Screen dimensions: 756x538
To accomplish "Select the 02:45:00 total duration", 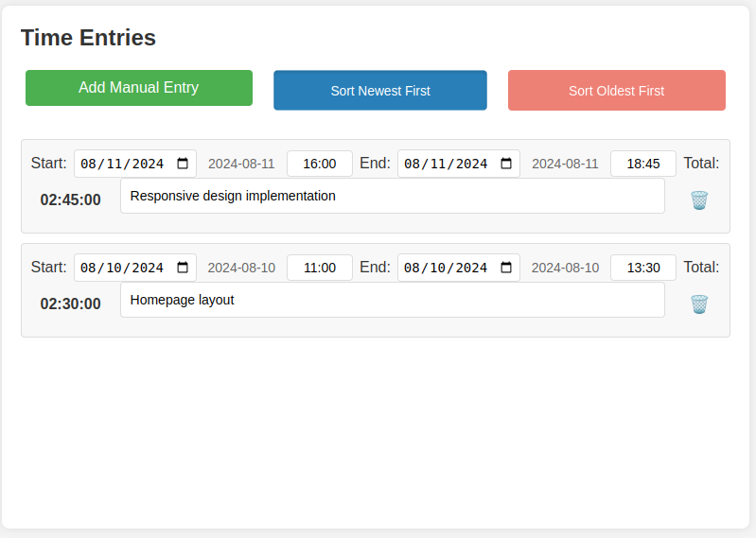I will (x=71, y=200).
